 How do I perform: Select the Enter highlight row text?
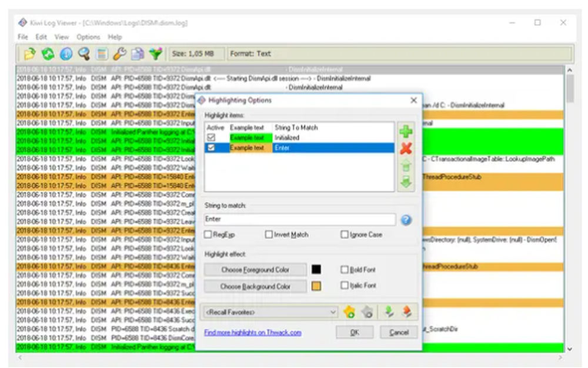(x=282, y=148)
